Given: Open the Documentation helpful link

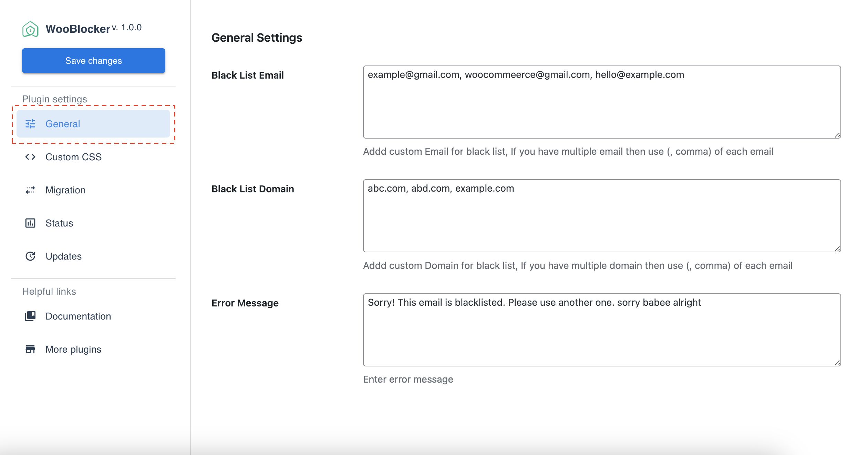Looking at the screenshot, I should 78,316.
